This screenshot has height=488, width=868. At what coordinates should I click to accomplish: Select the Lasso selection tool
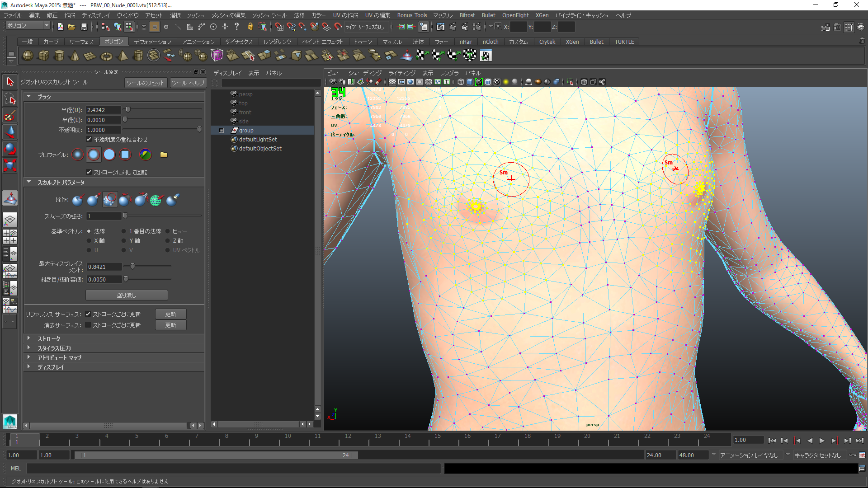click(x=10, y=99)
